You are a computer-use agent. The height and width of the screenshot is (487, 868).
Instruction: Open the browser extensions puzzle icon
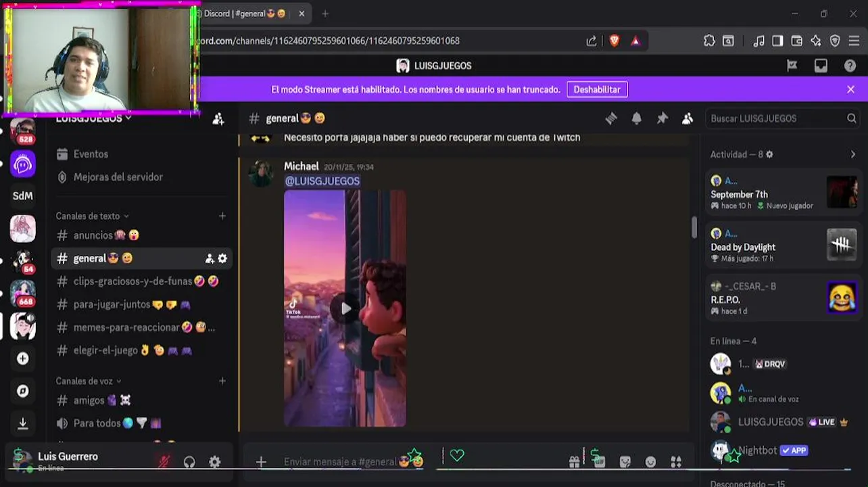click(x=709, y=41)
